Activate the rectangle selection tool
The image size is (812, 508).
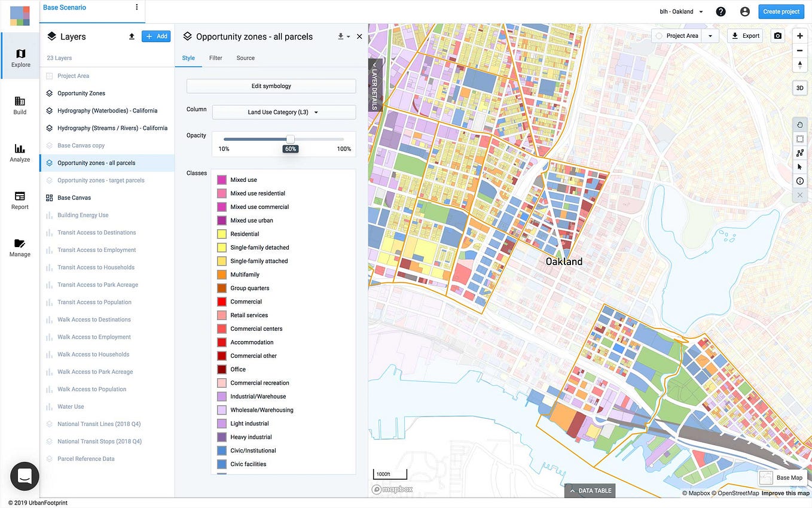pos(799,138)
